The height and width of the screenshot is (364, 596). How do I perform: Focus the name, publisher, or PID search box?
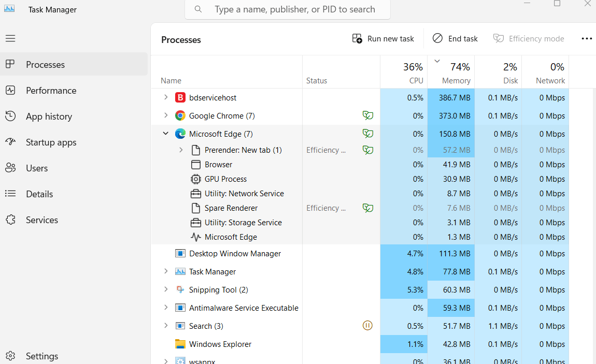pyautogui.click(x=287, y=9)
